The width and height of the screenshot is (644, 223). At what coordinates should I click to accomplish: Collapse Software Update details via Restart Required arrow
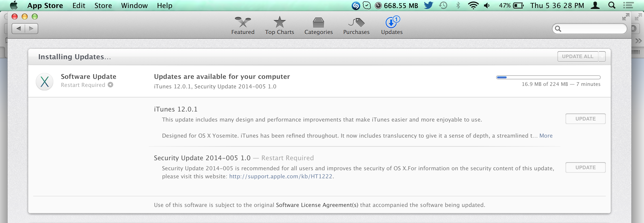click(x=110, y=85)
